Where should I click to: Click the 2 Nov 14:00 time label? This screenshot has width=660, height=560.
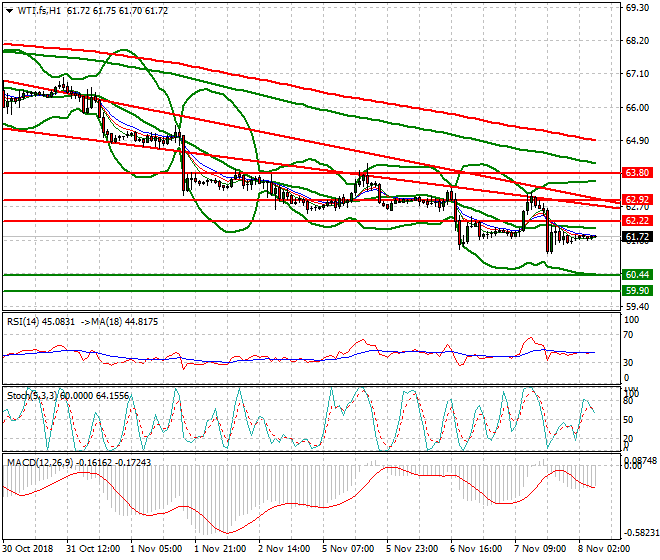pos(284,549)
